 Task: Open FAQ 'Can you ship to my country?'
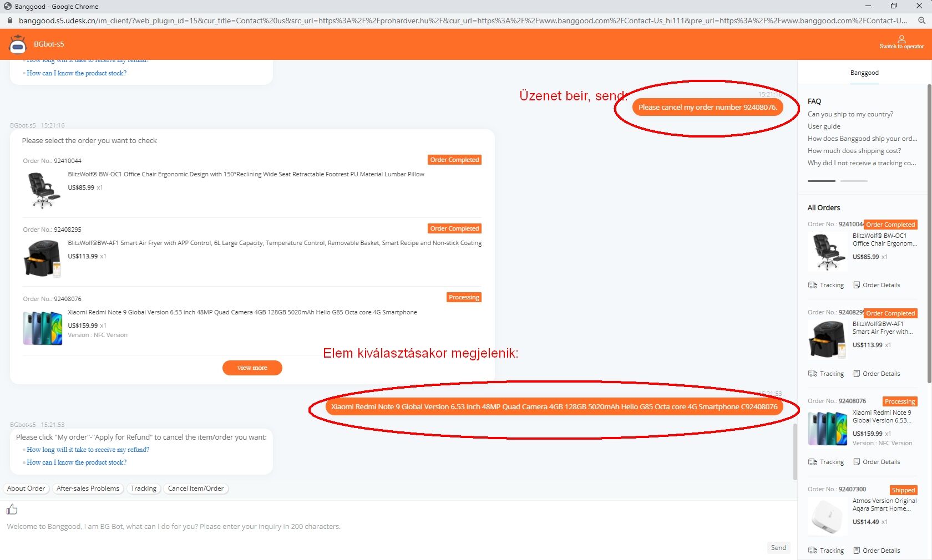pos(850,114)
